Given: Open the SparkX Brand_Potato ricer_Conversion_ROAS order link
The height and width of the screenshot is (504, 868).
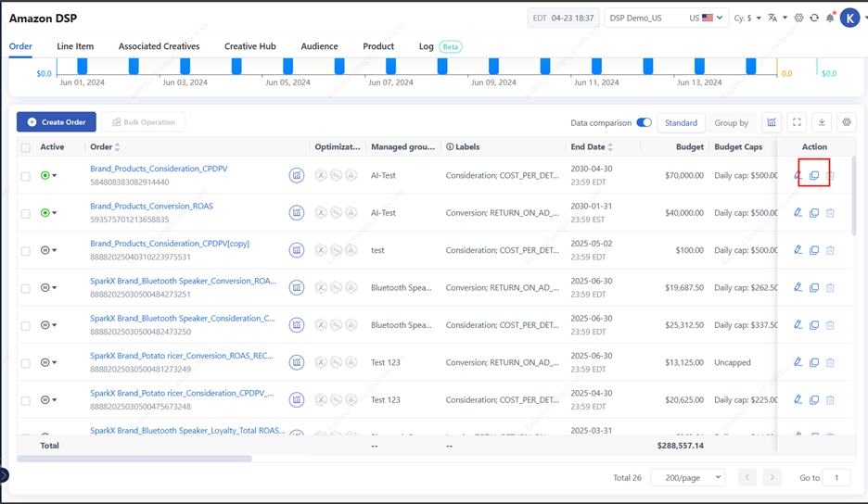Looking at the screenshot, I should [x=183, y=356].
